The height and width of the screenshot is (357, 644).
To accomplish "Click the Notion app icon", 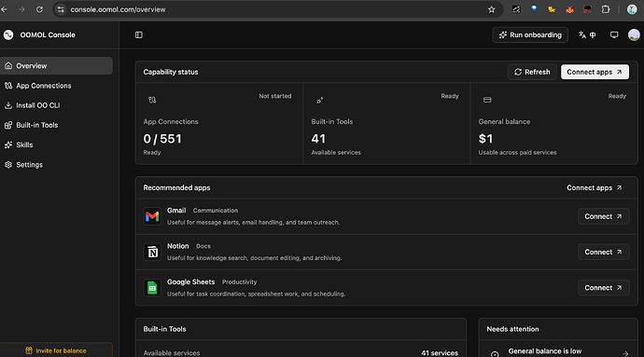I will coord(152,252).
